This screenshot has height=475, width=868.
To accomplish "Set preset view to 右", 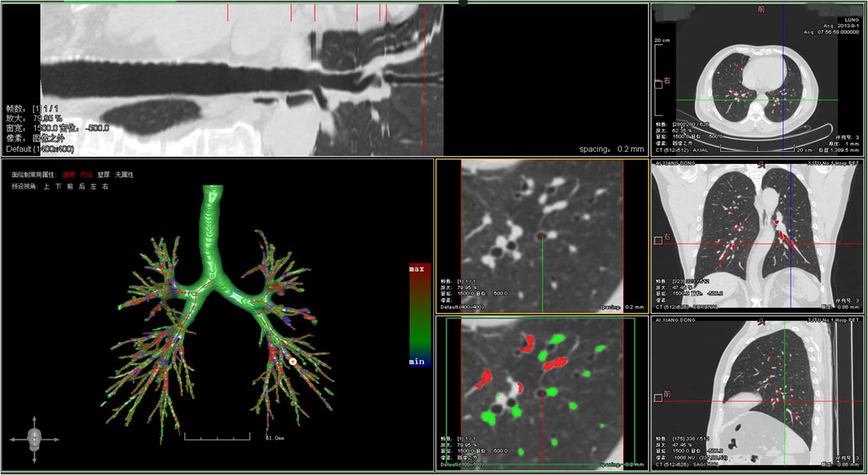I will click(105, 186).
